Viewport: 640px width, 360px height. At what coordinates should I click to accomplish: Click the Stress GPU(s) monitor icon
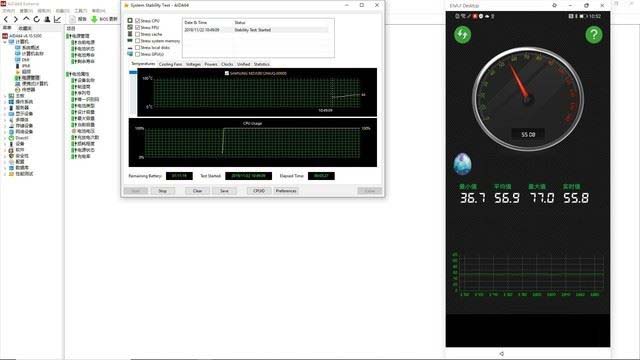130,54
